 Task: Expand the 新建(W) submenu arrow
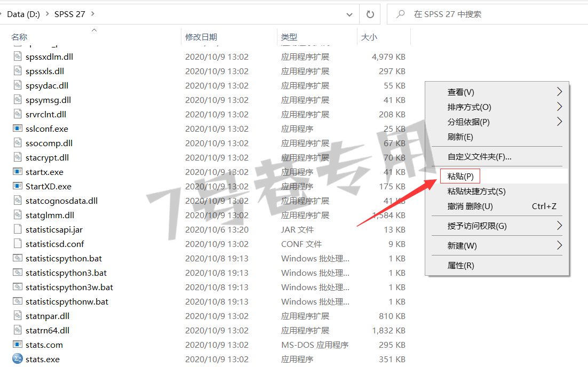pos(559,245)
